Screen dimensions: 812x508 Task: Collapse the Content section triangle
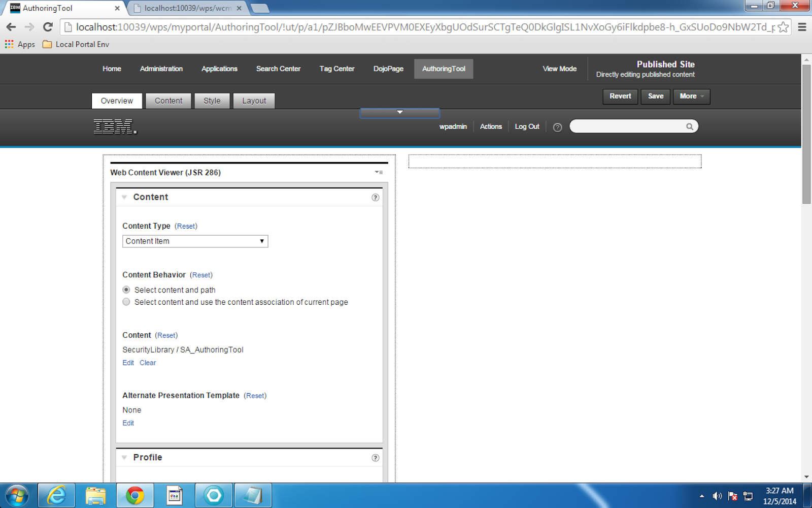click(124, 197)
